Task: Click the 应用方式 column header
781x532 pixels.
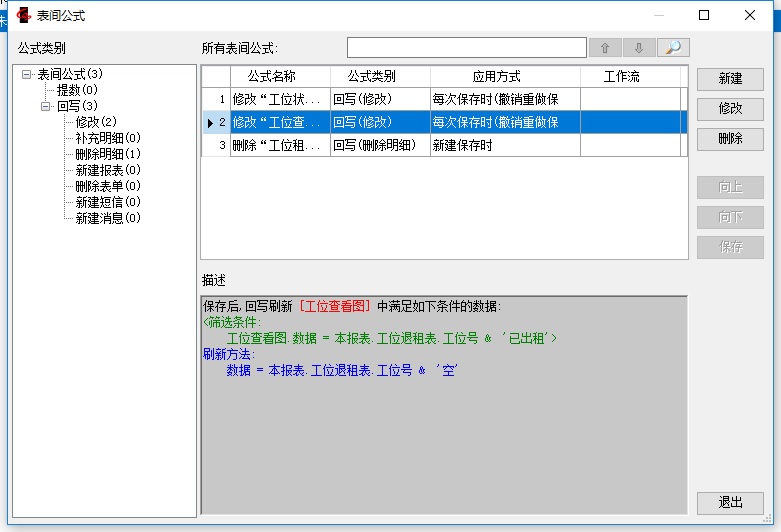Action: (x=505, y=77)
